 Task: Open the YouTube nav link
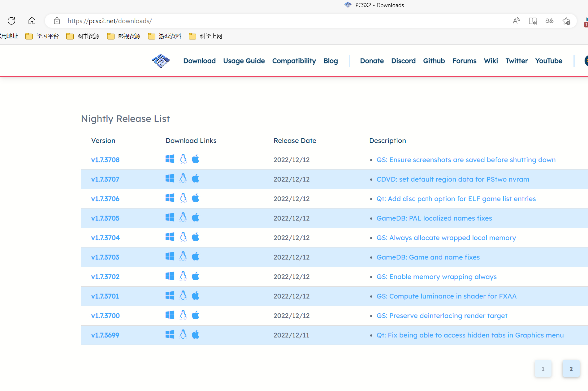pos(549,61)
